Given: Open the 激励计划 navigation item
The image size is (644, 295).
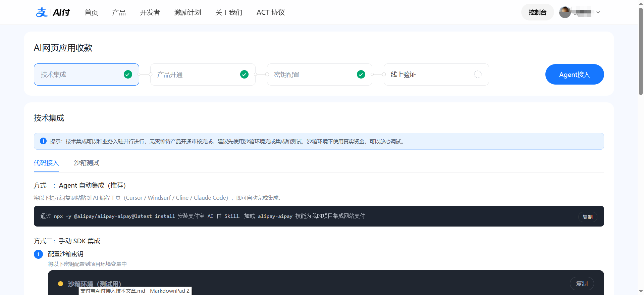Looking at the screenshot, I should tap(187, 12).
